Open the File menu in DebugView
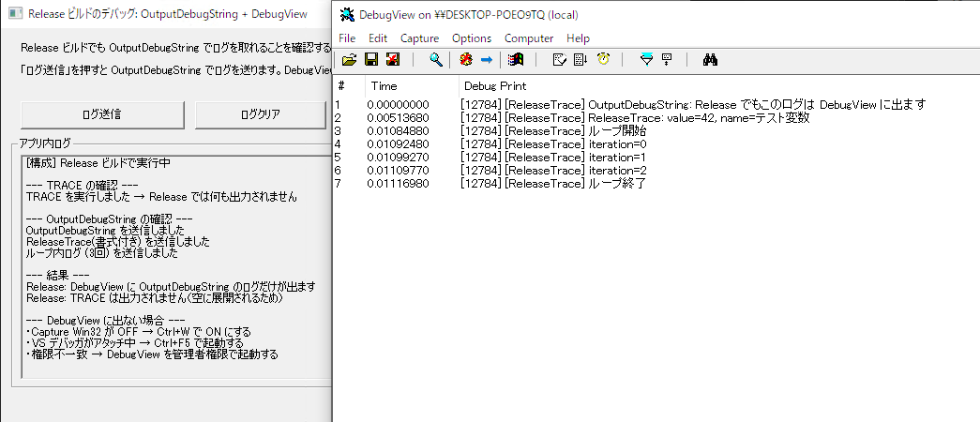The image size is (980, 422). [x=347, y=38]
